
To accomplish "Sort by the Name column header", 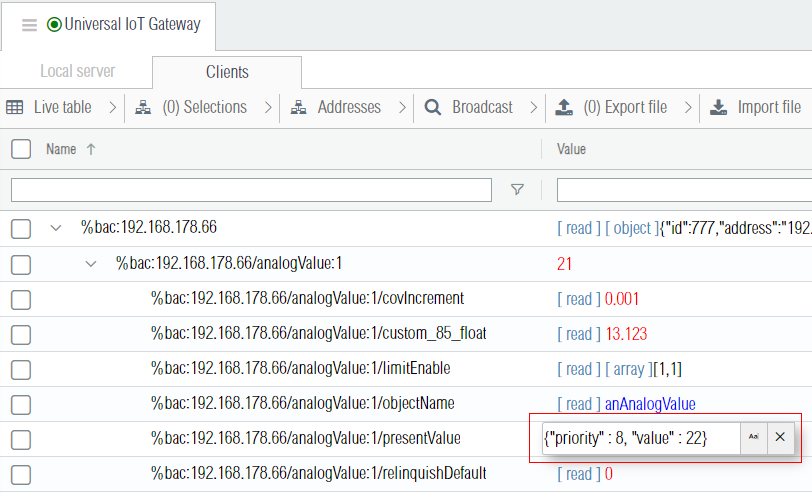I will (61, 149).
